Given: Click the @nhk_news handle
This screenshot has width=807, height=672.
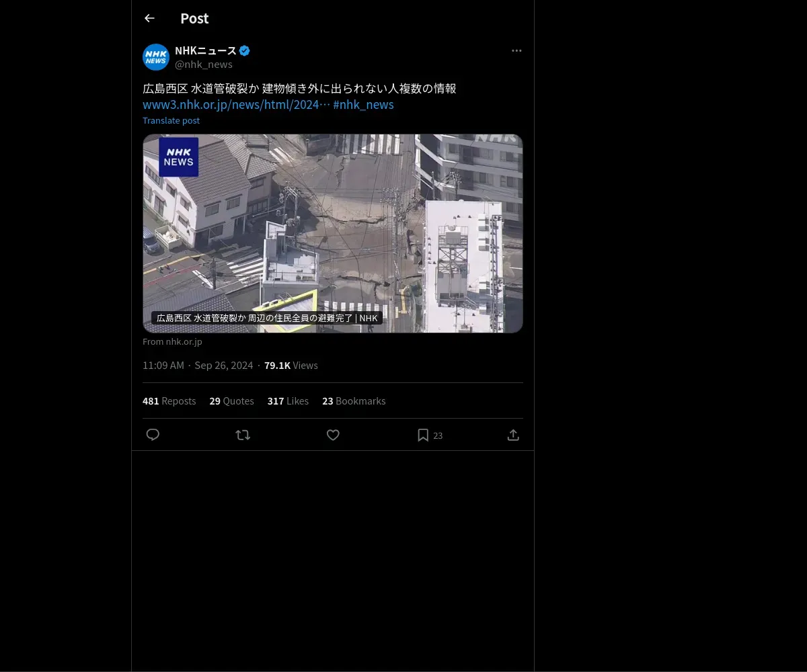Looking at the screenshot, I should [x=204, y=65].
